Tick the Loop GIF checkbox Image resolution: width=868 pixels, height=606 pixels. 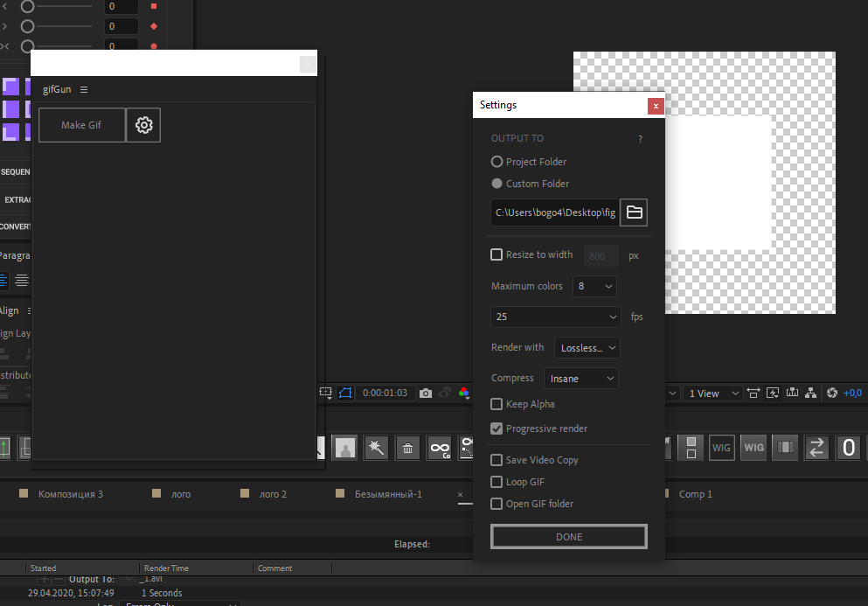pos(496,482)
